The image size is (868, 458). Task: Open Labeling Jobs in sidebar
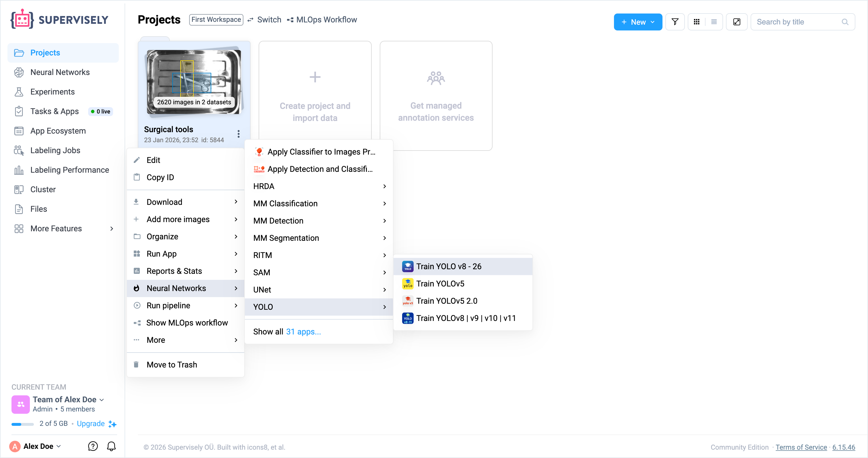tap(55, 151)
